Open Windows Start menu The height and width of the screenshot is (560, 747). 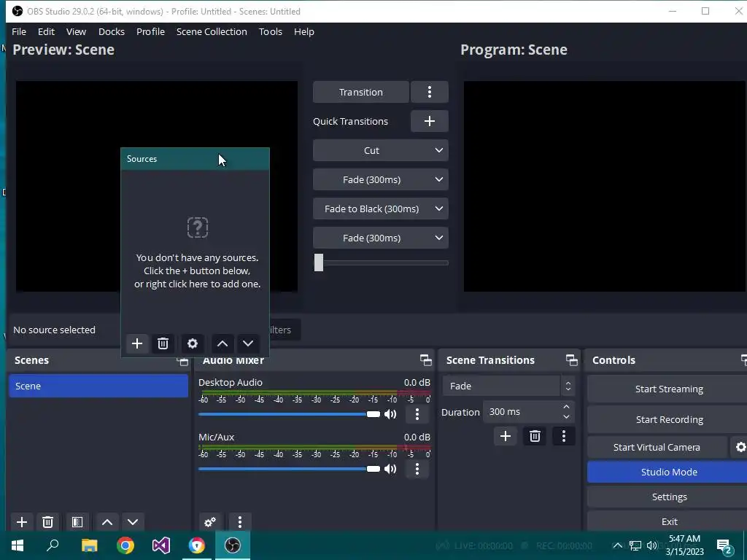[x=18, y=545]
